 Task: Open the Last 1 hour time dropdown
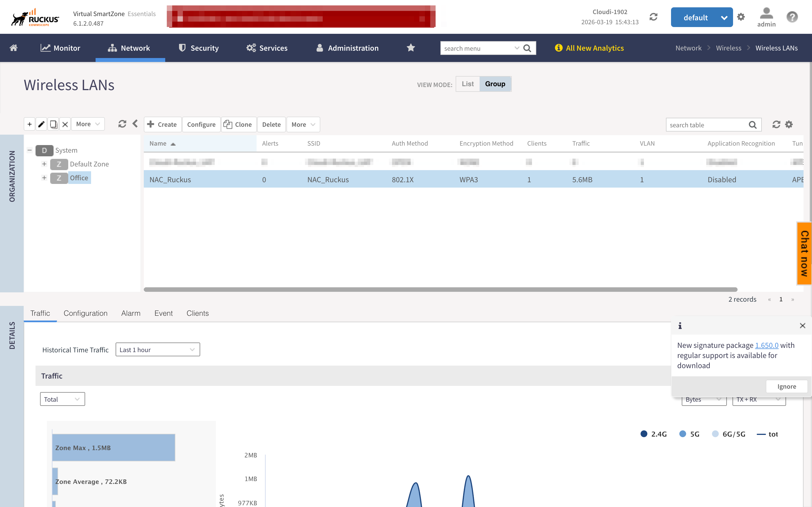tap(157, 350)
